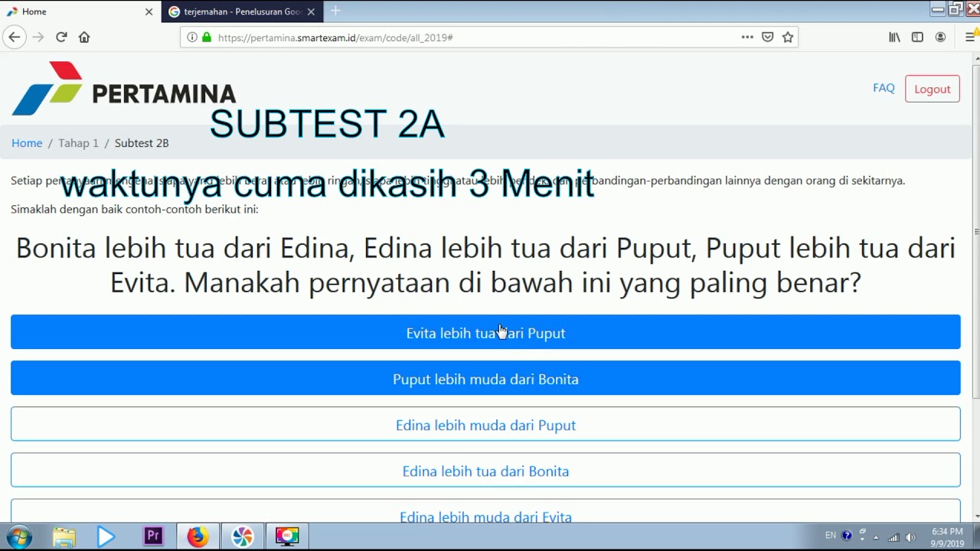The height and width of the screenshot is (551, 980).
Task: Click the browser forward arrow
Action: [x=38, y=37]
